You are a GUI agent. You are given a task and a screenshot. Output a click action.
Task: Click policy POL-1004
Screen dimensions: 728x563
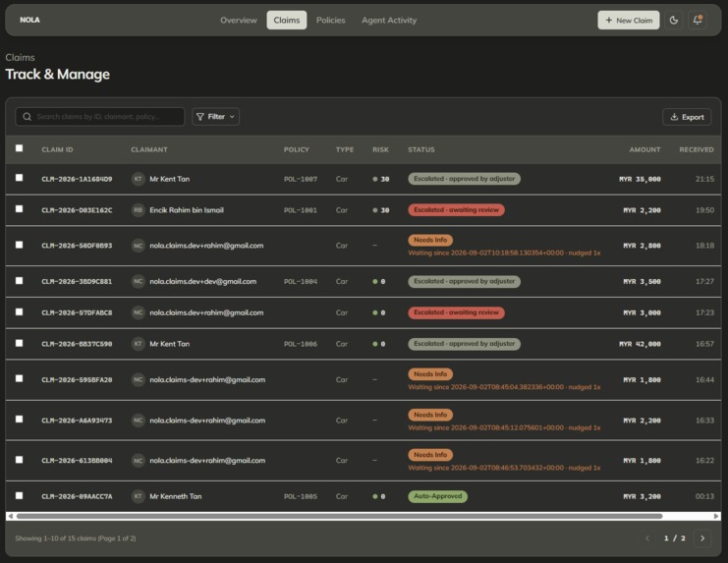(301, 282)
